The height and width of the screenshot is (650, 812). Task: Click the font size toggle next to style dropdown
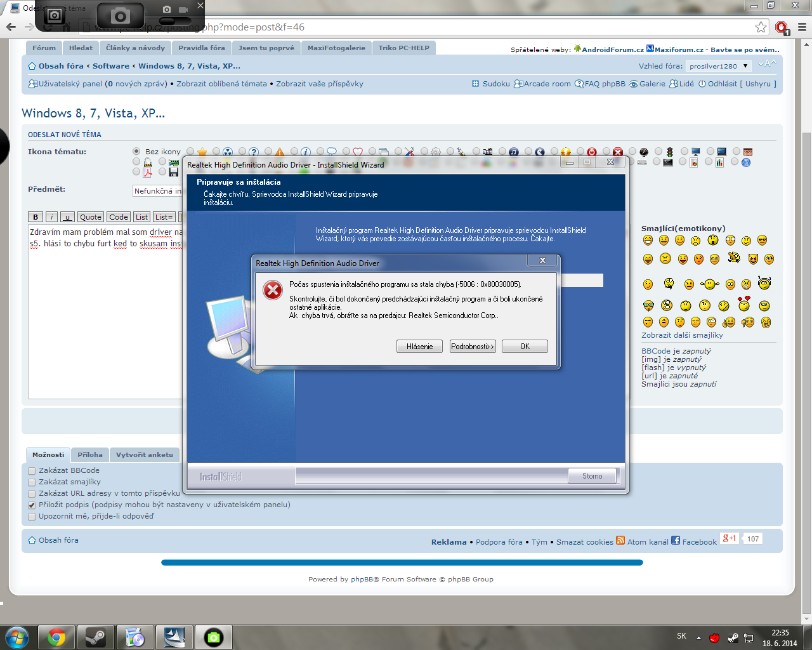[x=766, y=63]
